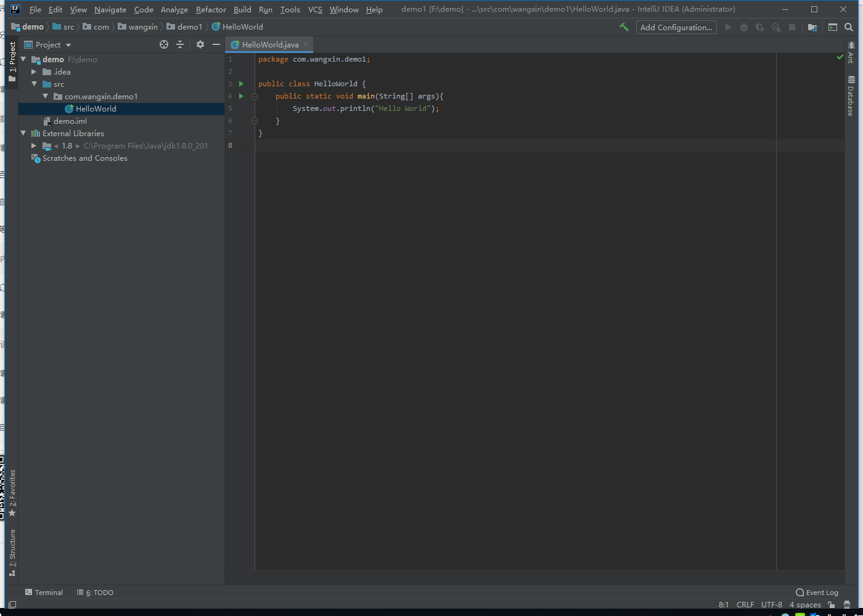
Task: Click the collapse all icon in Project panel
Action: [180, 44]
